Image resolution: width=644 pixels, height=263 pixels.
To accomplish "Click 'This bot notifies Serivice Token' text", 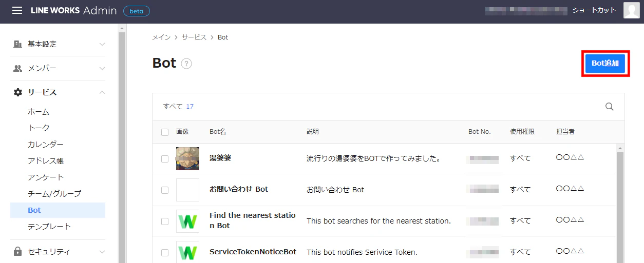I will [x=362, y=252].
